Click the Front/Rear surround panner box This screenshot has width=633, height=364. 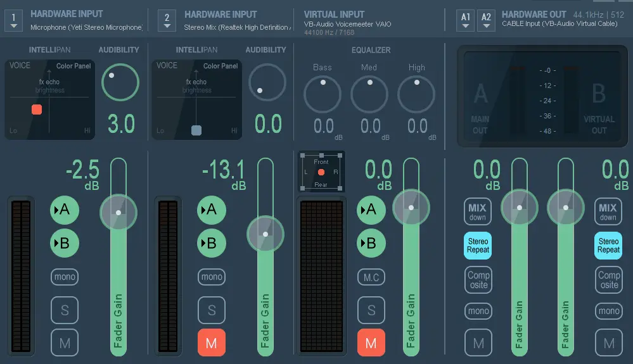point(321,172)
